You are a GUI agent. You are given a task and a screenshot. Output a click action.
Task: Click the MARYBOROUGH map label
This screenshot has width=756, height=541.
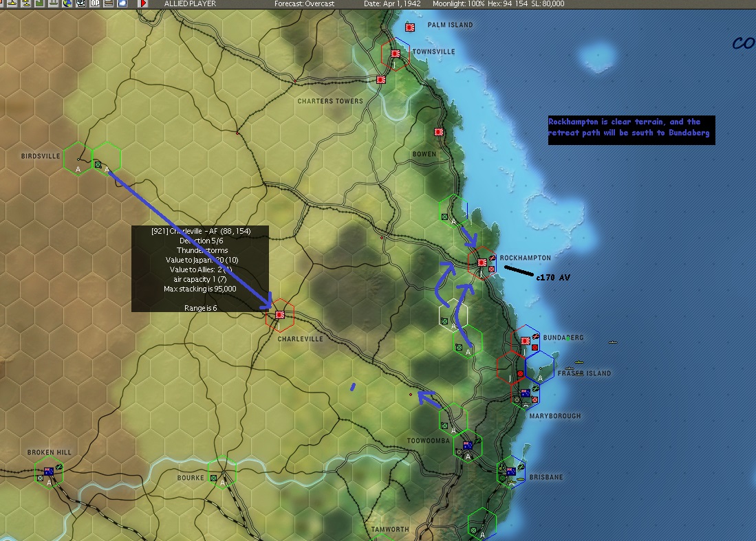point(555,416)
